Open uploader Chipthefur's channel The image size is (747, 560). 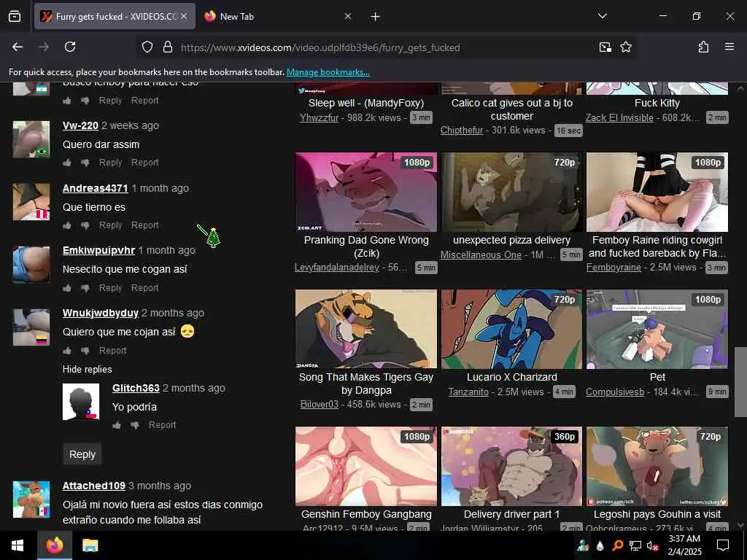462,130
